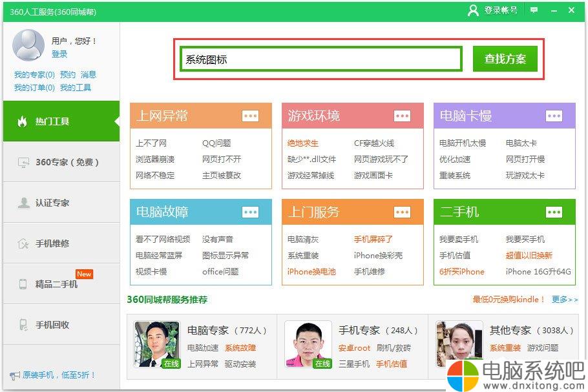This screenshot has width=588, height=392.
Task: Select 电脑经常蓝屏 option
Action: [x=159, y=255]
